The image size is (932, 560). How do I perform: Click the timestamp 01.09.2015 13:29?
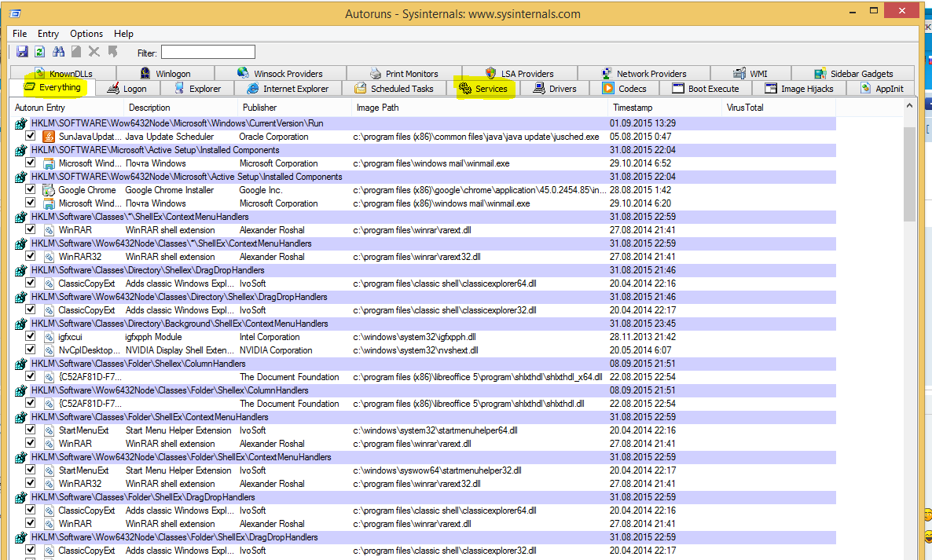point(643,123)
